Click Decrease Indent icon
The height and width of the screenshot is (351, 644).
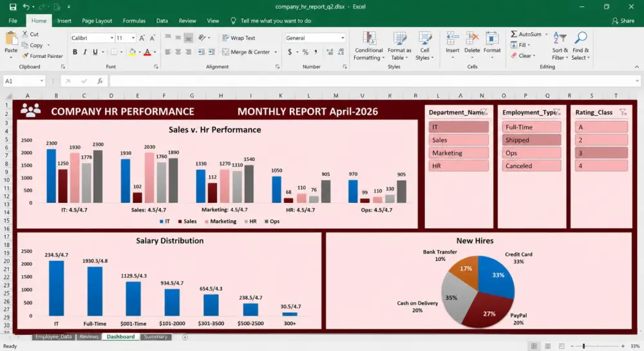click(201, 52)
